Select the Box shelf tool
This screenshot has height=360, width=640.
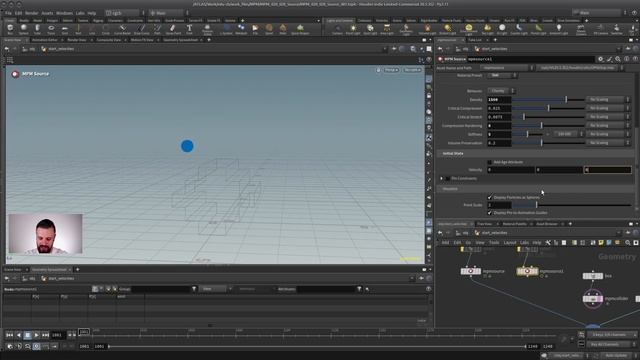[x=10, y=29]
